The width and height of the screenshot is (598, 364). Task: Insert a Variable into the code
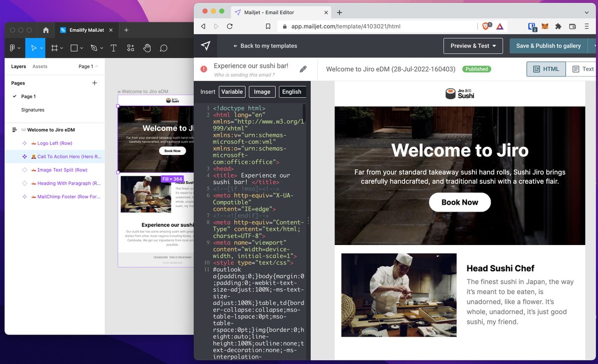pos(232,92)
